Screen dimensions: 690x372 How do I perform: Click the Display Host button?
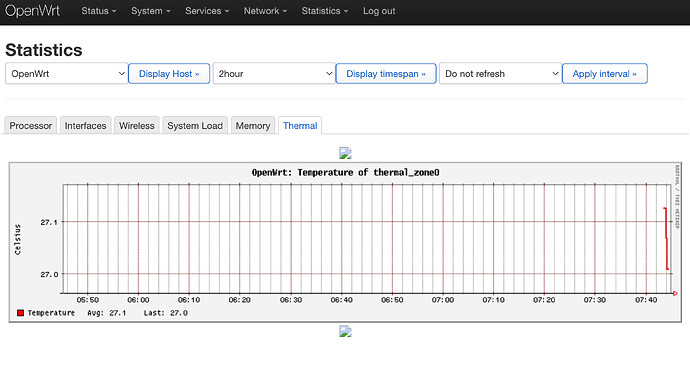click(169, 74)
